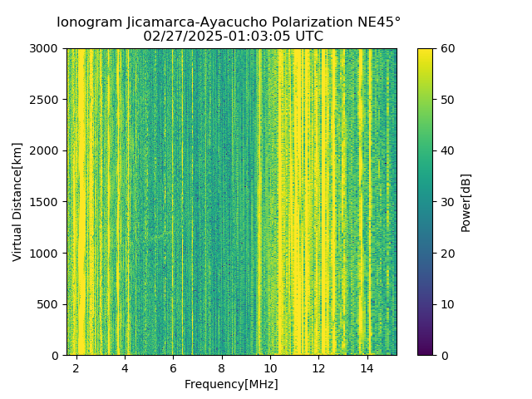Click the ionogram plot title text
The width and height of the screenshot is (532, 399).
(x=229, y=22)
